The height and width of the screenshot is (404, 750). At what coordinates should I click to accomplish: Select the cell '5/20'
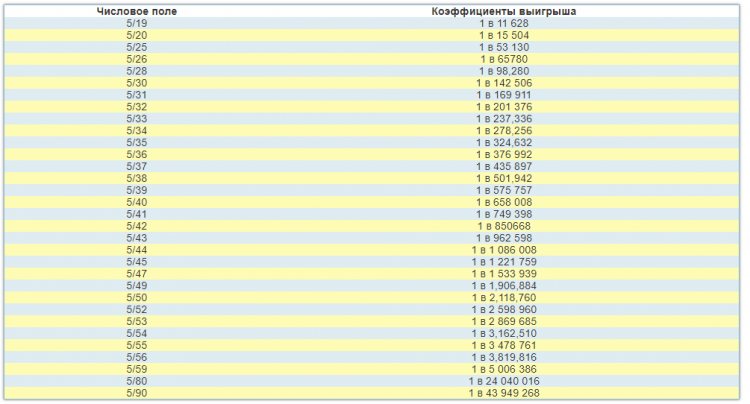point(137,35)
